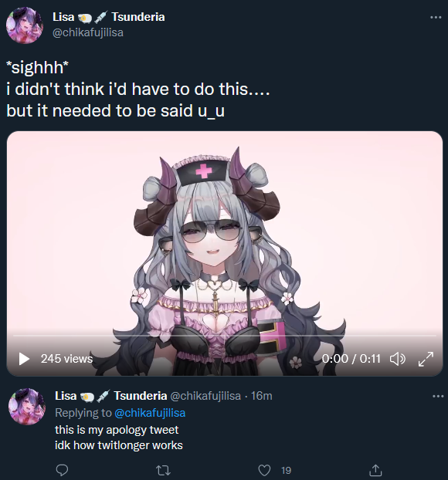
Task: Open the profile picture on the main tweet
Action: [25, 25]
